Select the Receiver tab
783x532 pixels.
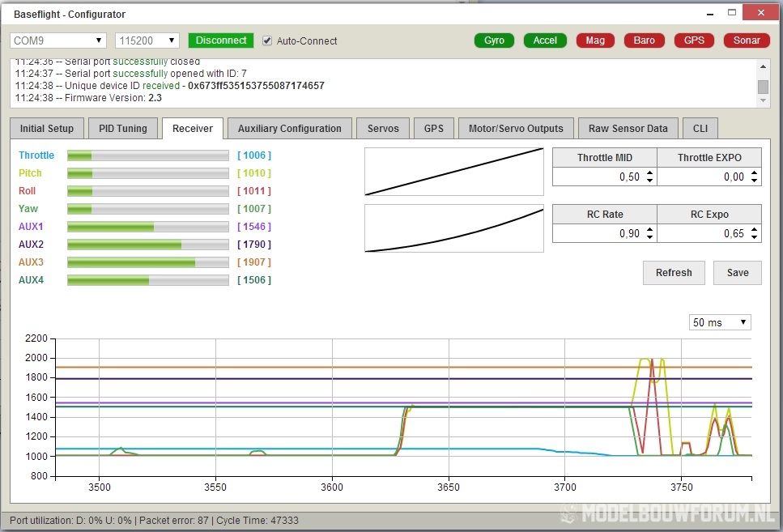click(193, 129)
